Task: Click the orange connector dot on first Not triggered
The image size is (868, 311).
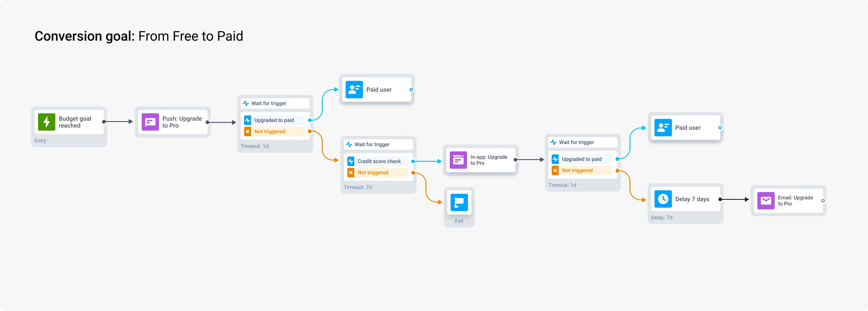Action: [x=309, y=131]
